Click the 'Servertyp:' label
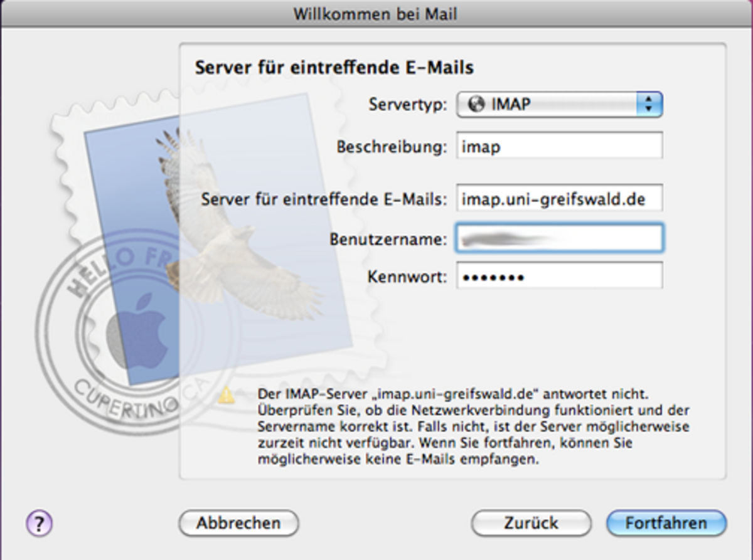Screen dimensions: 753x560 click(x=407, y=105)
